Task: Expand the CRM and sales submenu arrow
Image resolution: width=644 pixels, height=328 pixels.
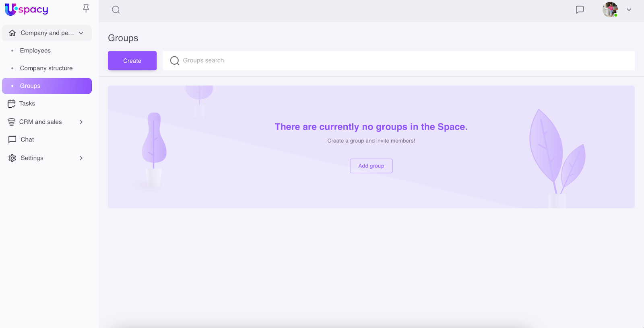Action: pyautogui.click(x=81, y=122)
